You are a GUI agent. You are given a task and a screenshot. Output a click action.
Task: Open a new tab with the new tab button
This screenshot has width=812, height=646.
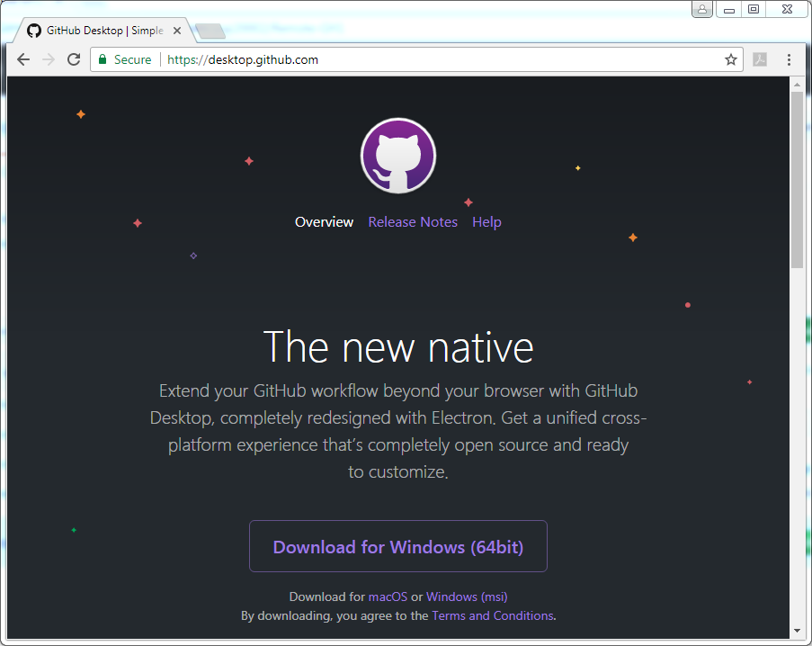click(210, 31)
